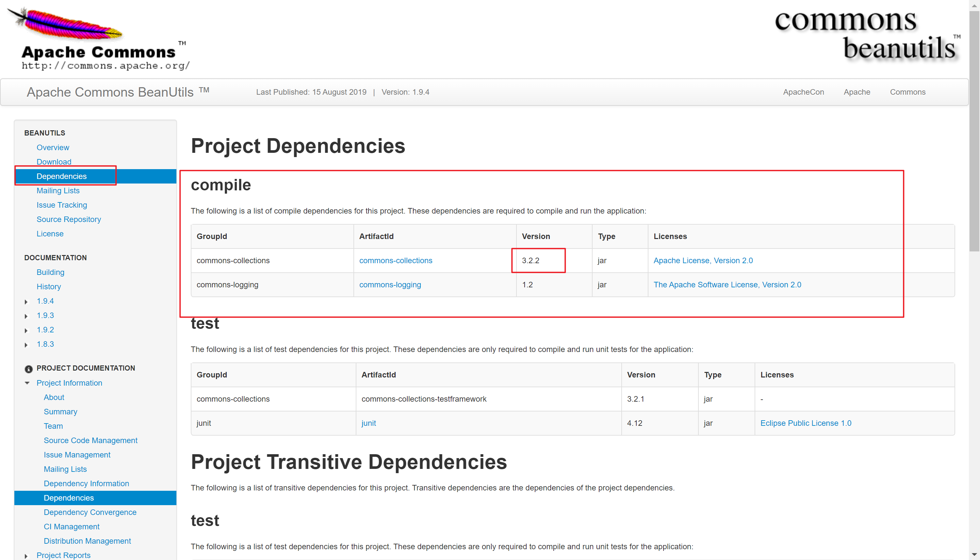
Task: Expand the 1.9.3 version tree item
Action: 26,316
